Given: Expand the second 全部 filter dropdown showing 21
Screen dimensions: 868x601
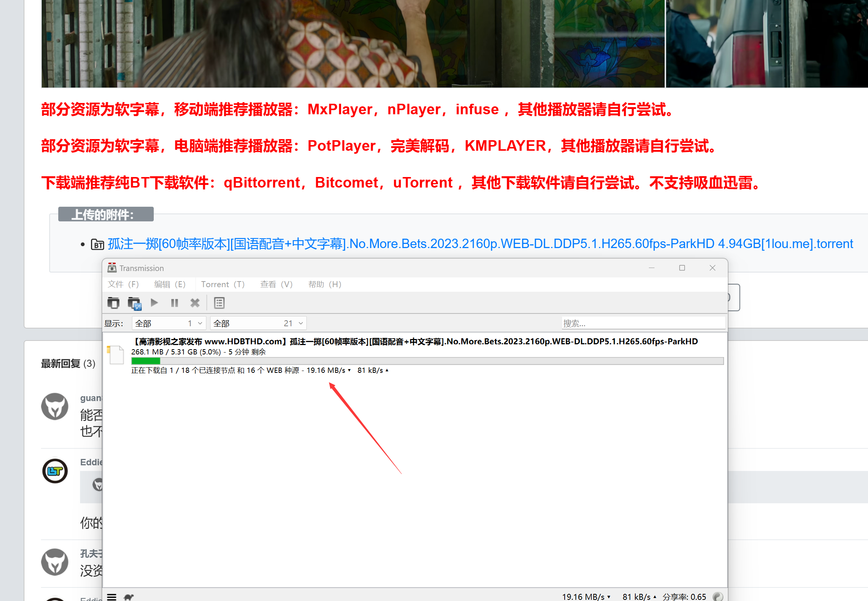Looking at the screenshot, I should pos(258,323).
